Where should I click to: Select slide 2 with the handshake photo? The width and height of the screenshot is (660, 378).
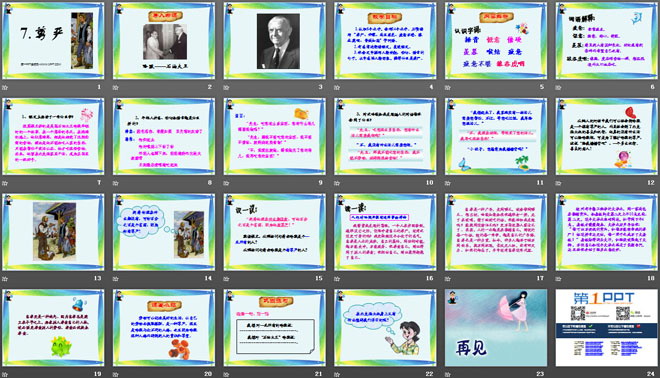click(164, 41)
